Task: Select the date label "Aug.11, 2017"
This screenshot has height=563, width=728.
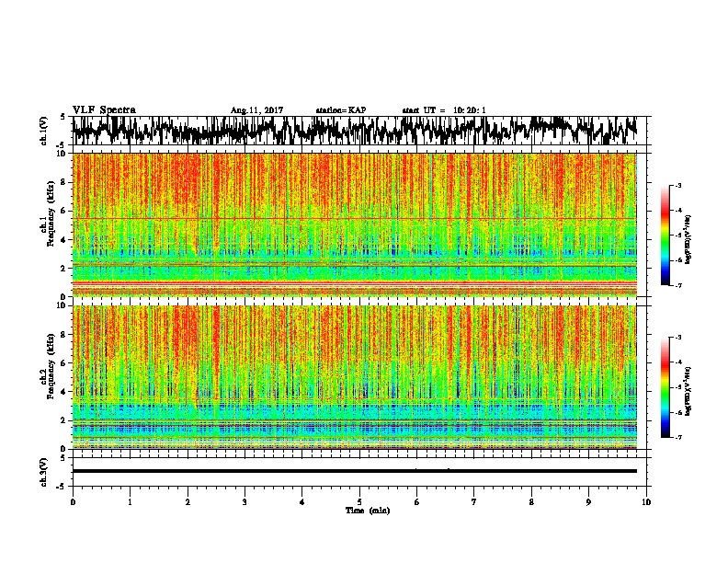Action: [256, 110]
